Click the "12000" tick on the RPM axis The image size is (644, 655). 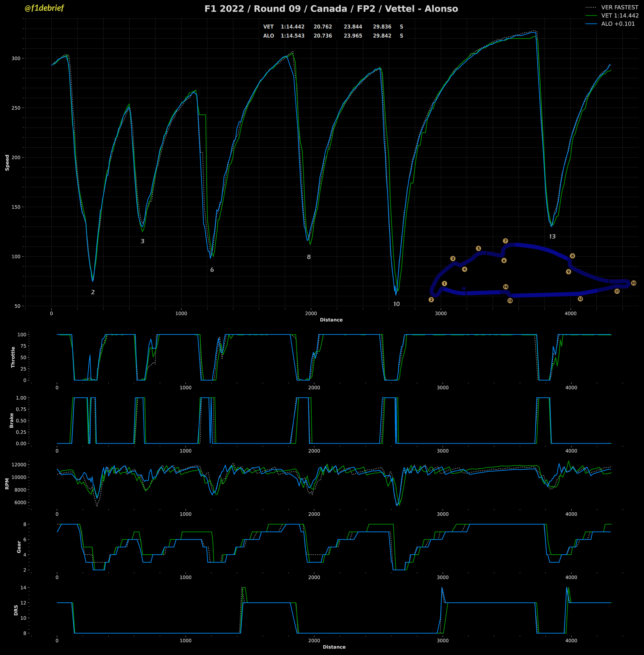[18, 465]
